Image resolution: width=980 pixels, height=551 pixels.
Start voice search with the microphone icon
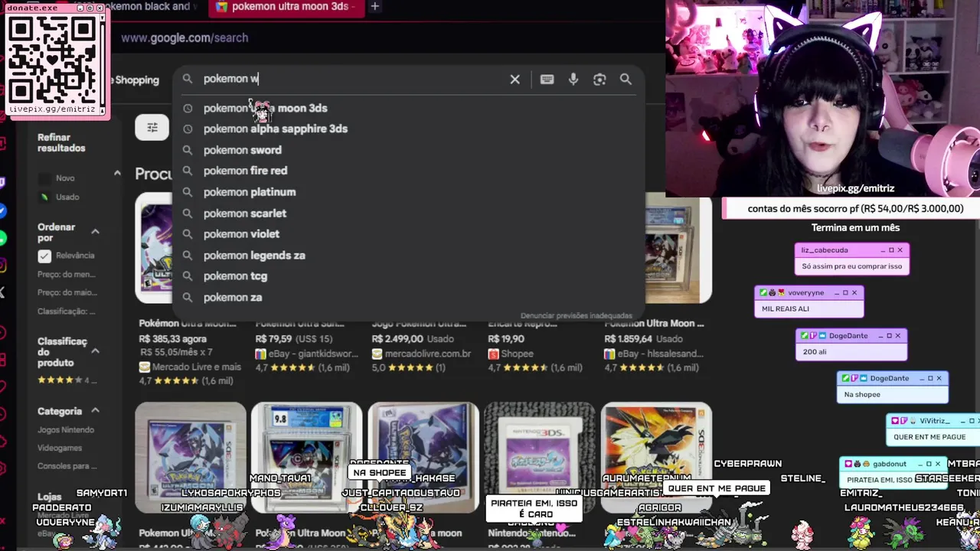pos(573,79)
